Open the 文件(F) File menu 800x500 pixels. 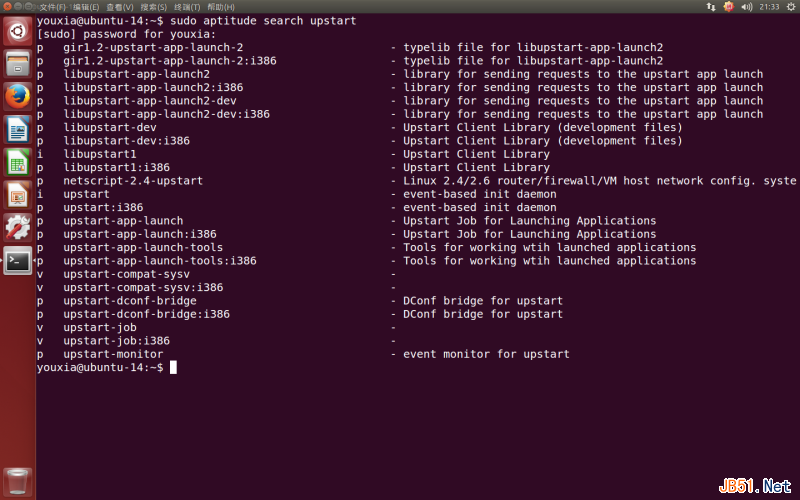point(53,7)
